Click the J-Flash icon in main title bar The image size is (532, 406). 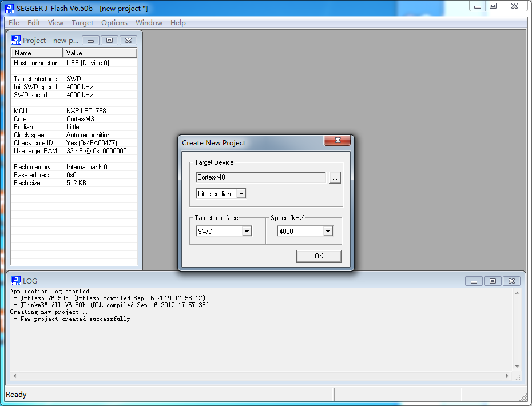(x=9, y=9)
